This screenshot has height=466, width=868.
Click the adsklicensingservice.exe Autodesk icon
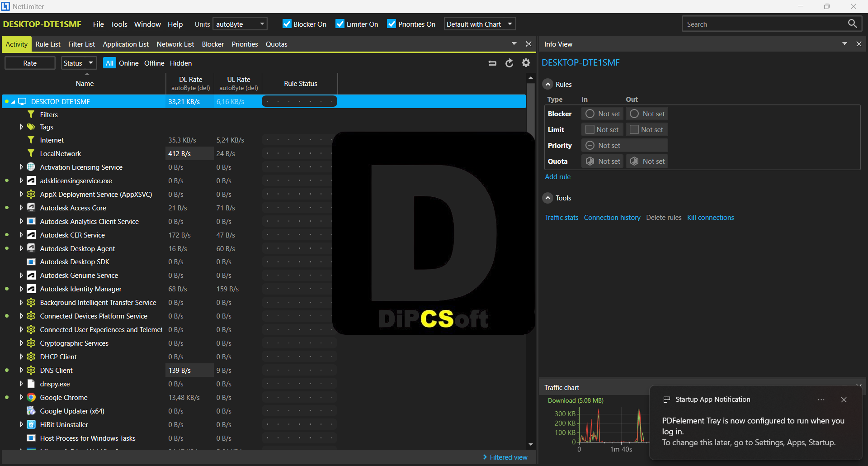point(31,181)
